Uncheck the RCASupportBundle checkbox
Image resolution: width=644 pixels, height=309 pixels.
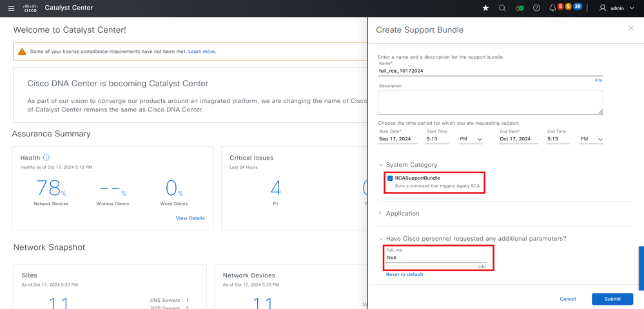pos(390,178)
